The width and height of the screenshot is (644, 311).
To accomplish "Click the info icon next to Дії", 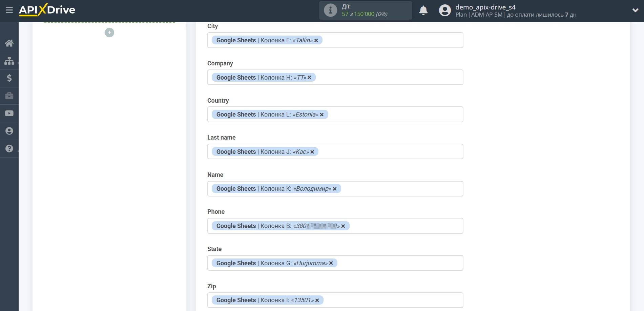I will 330,10.
